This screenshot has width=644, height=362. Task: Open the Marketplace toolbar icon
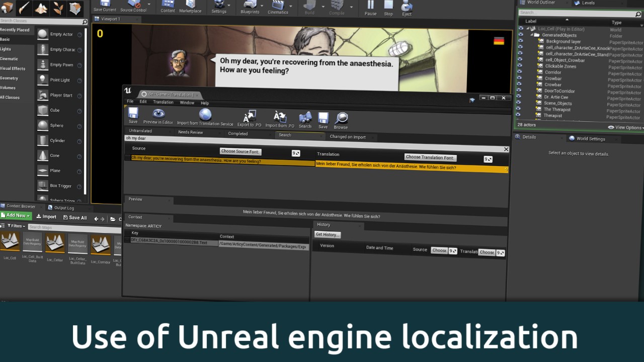pyautogui.click(x=190, y=4)
